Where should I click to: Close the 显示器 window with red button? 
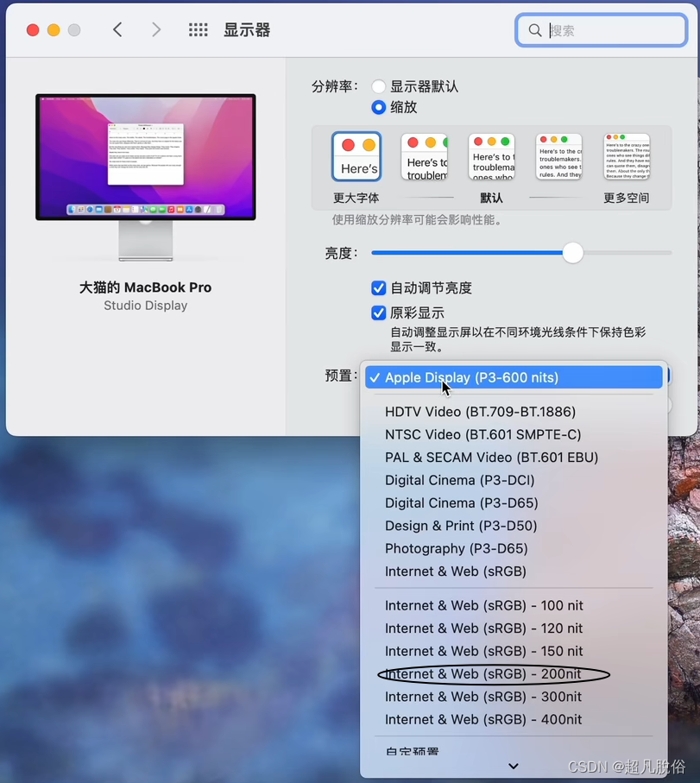click(x=33, y=30)
